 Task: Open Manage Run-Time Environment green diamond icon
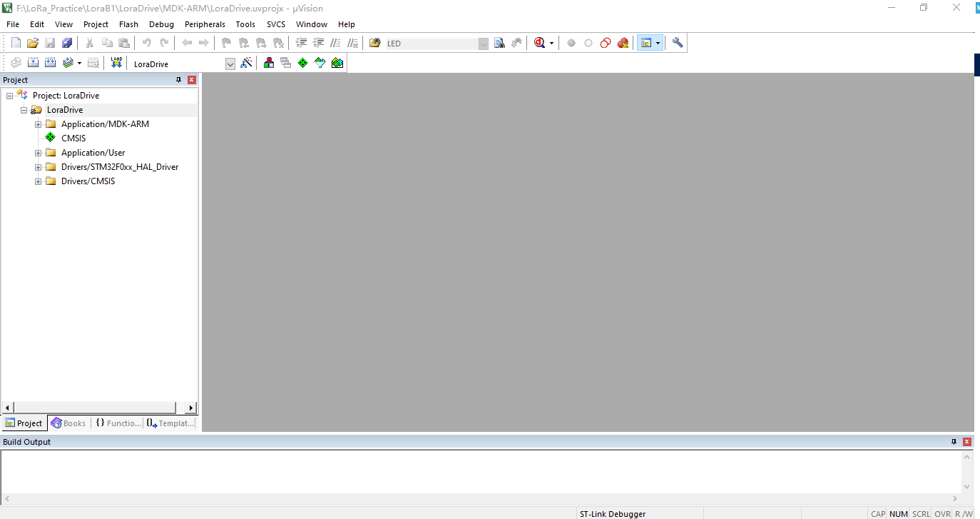[x=303, y=63]
